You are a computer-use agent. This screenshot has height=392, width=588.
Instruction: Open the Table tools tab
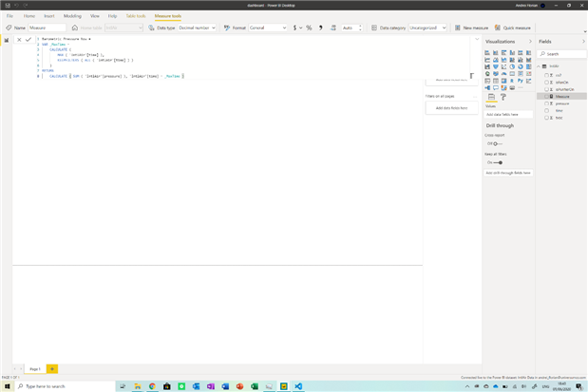[136, 16]
